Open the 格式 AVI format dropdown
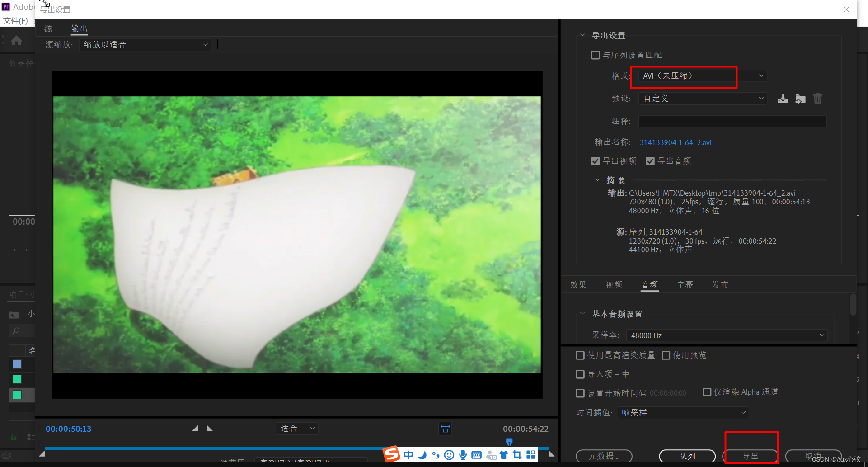The width and height of the screenshot is (868, 467). pos(703,76)
